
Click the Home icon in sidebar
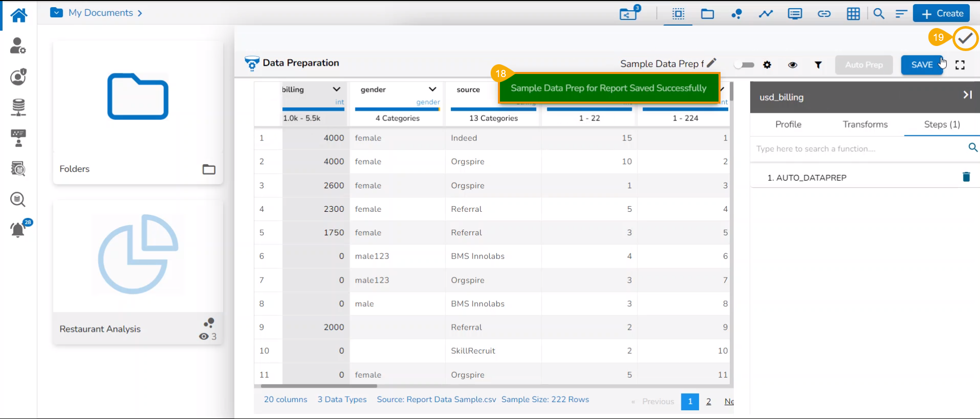click(x=18, y=15)
